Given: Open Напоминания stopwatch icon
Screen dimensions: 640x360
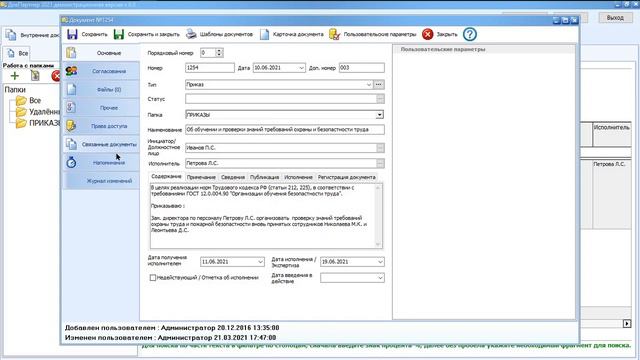Looking at the screenshot, I should 71,162.
